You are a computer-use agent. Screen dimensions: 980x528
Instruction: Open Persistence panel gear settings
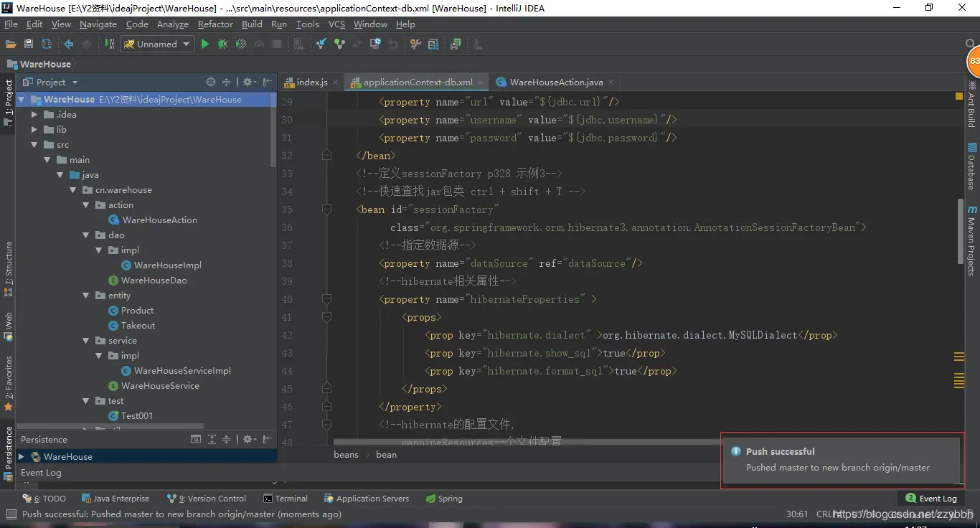[249, 439]
